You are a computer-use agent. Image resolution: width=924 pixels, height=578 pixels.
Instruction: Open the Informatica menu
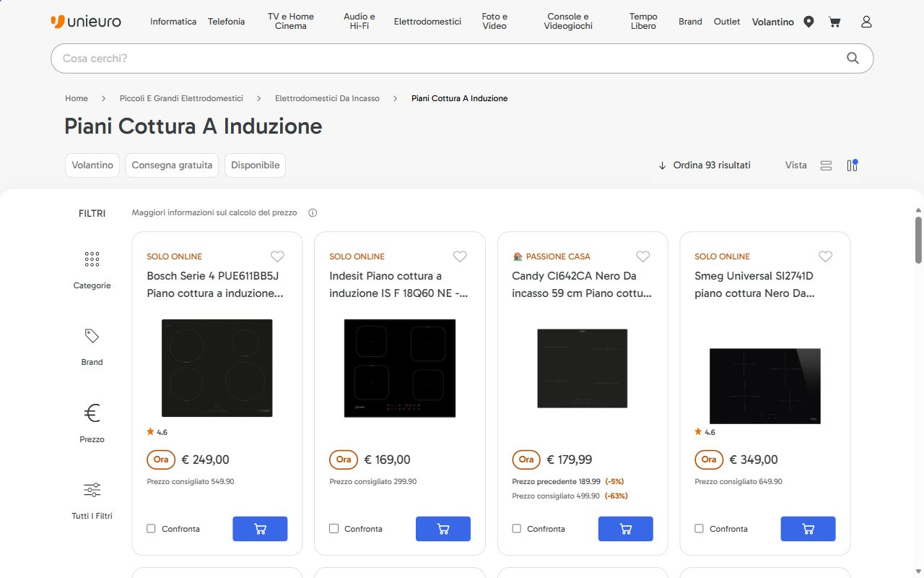tap(173, 22)
